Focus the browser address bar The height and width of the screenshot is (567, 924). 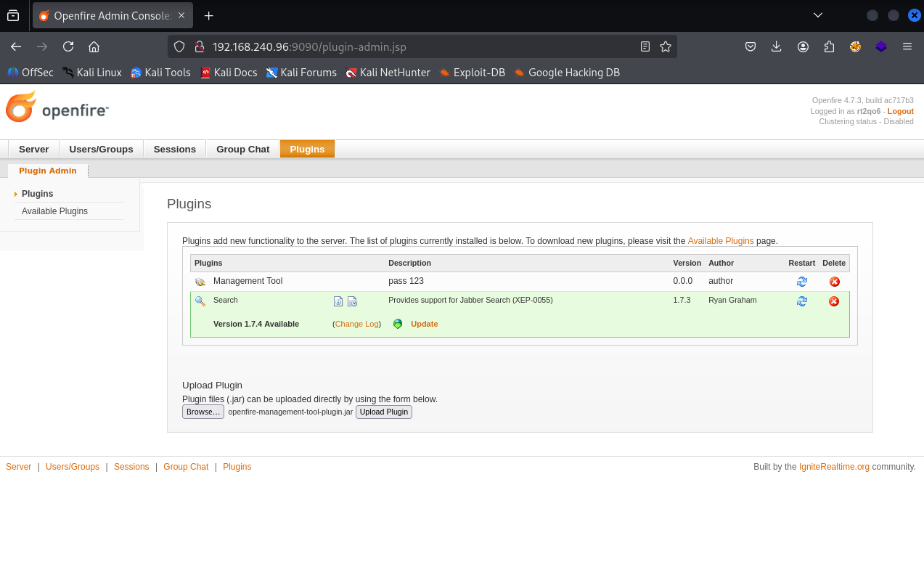coord(421,46)
